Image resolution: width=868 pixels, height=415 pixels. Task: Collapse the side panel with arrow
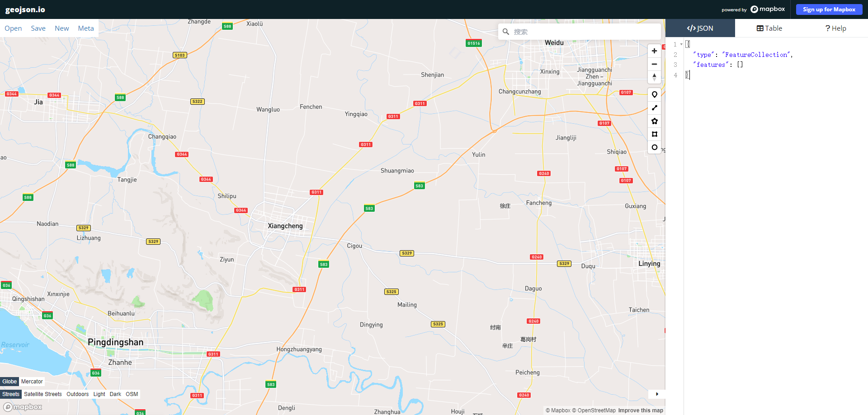(x=657, y=394)
